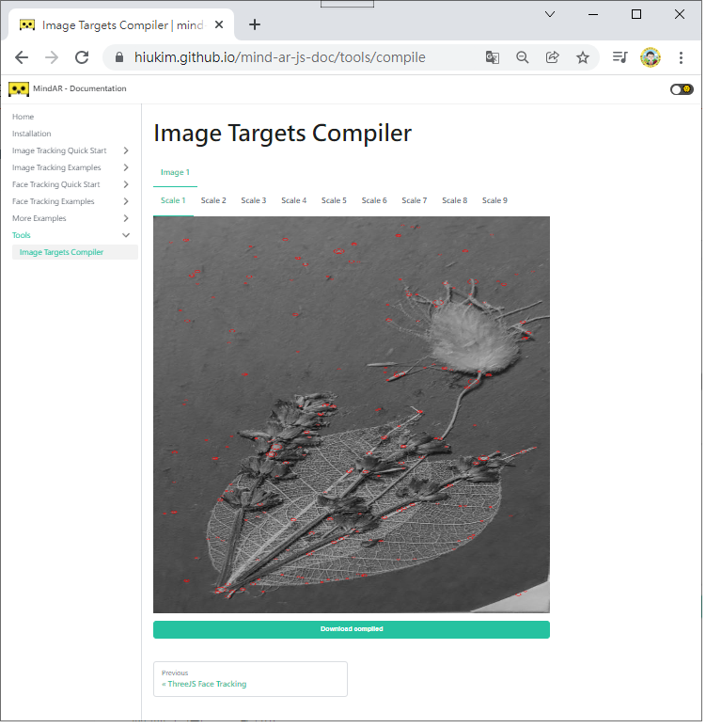Screen dimensions: 706x728
Task: Select the Image 1 tab
Action: coord(175,172)
